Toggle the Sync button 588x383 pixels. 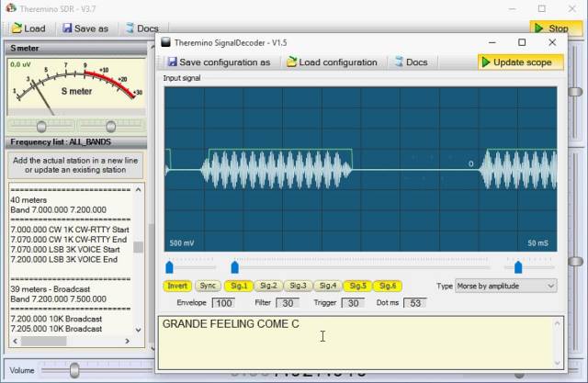pos(209,286)
